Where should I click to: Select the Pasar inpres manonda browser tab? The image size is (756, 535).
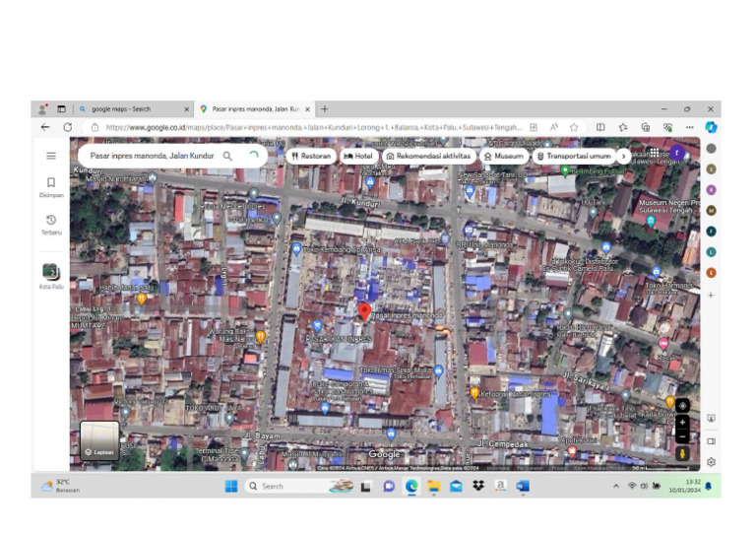(256, 109)
